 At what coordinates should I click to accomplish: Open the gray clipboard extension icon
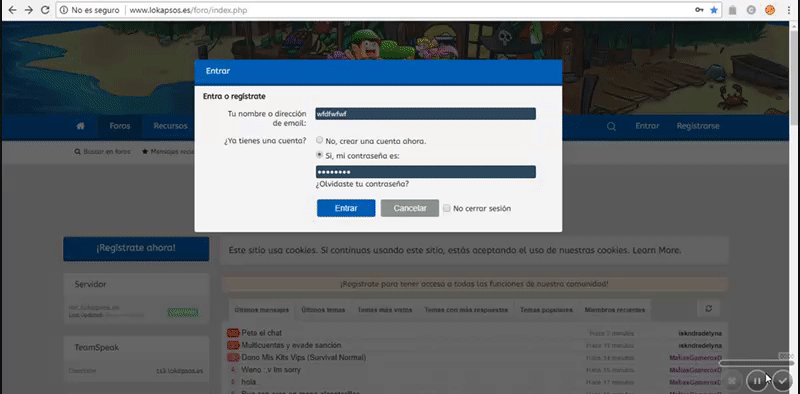pos(733,10)
